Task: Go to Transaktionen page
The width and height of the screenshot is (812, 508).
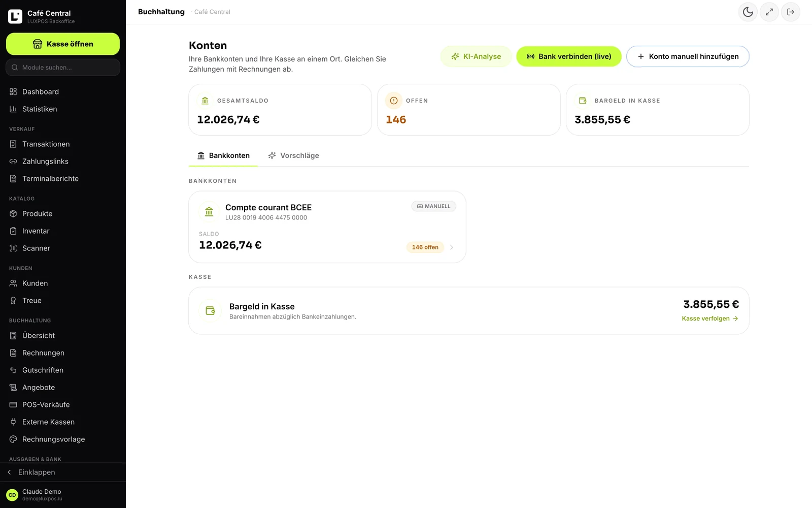Action: [x=63, y=144]
